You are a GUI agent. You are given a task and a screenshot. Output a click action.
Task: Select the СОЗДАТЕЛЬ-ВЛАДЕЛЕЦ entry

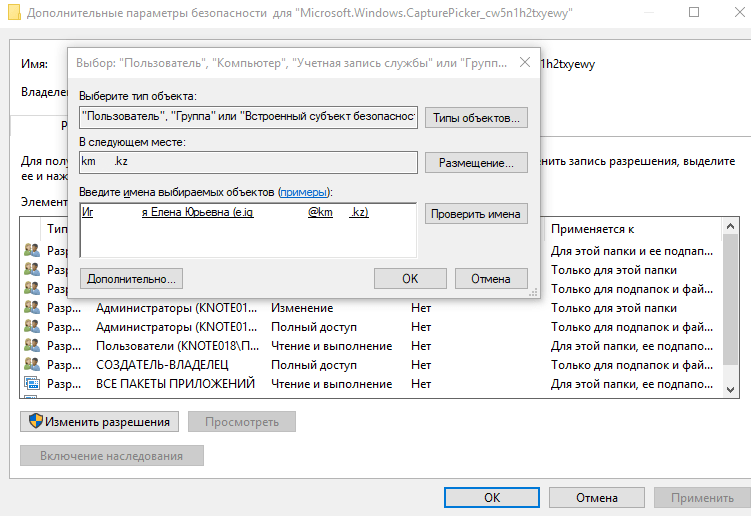[x=370, y=365]
